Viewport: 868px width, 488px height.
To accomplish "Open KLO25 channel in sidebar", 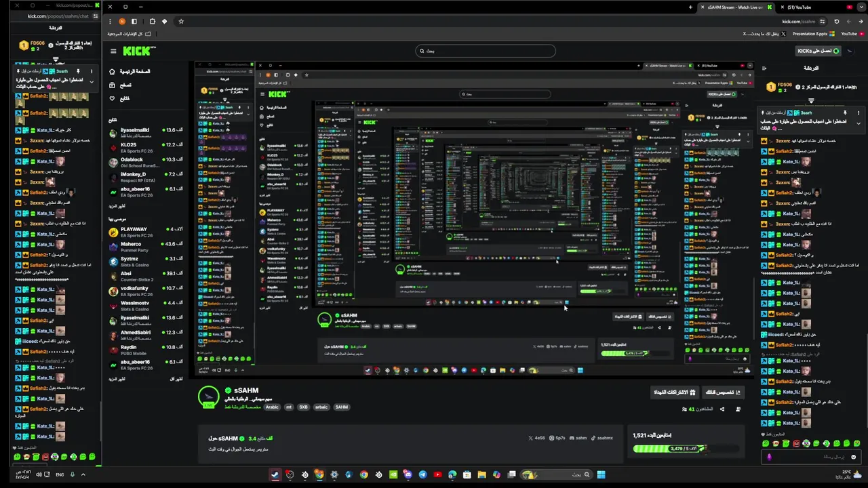I will pyautogui.click(x=146, y=147).
